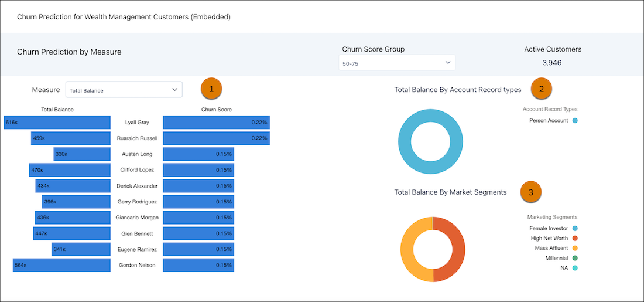
Task: Click the name label Lyall Gray
Action: tap(137, 122)
